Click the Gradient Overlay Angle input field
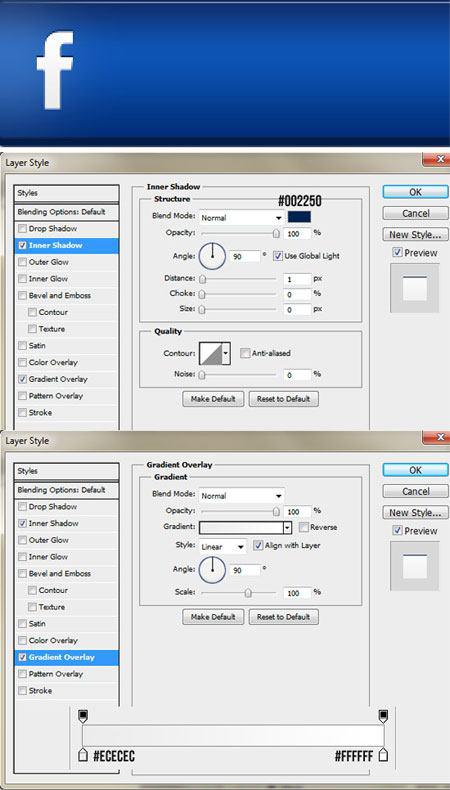450x790 pixels. 245,570
